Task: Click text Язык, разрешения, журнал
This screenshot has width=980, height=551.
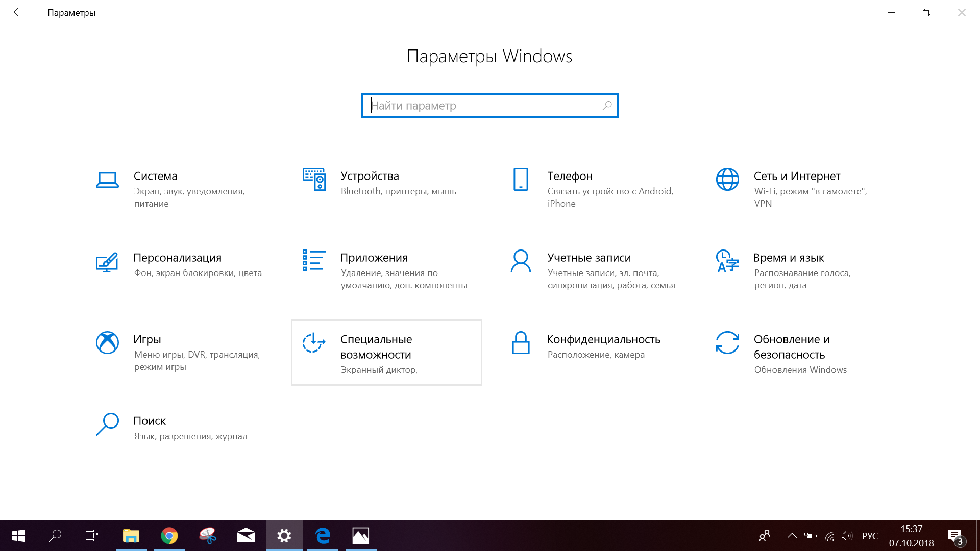Action: [x=190, y=436]
